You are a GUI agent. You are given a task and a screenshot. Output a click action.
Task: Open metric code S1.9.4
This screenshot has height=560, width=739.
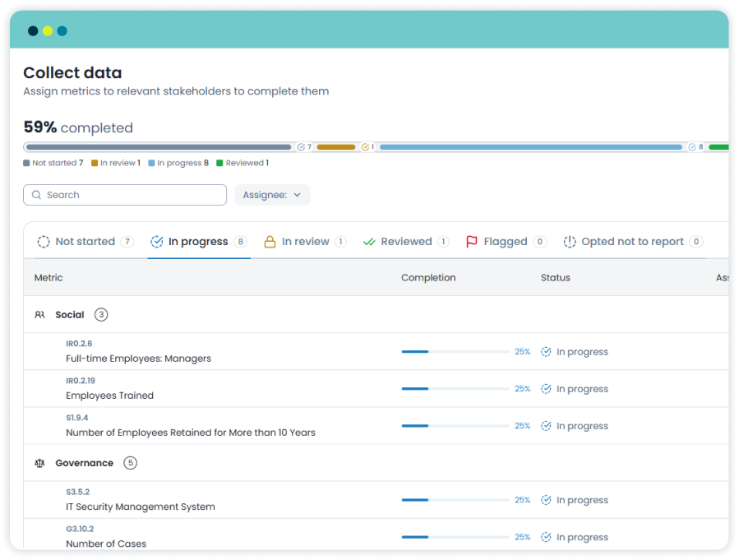pos(76,418)
